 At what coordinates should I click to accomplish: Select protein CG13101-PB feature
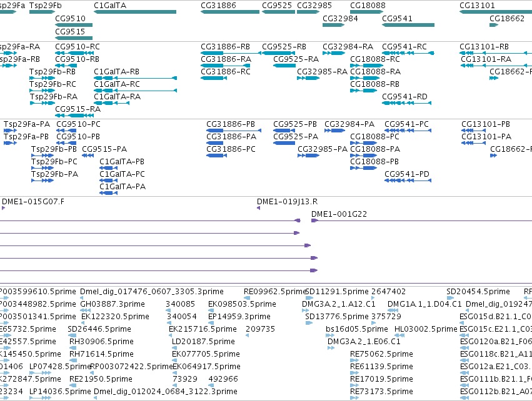click(x=474, y=131)
